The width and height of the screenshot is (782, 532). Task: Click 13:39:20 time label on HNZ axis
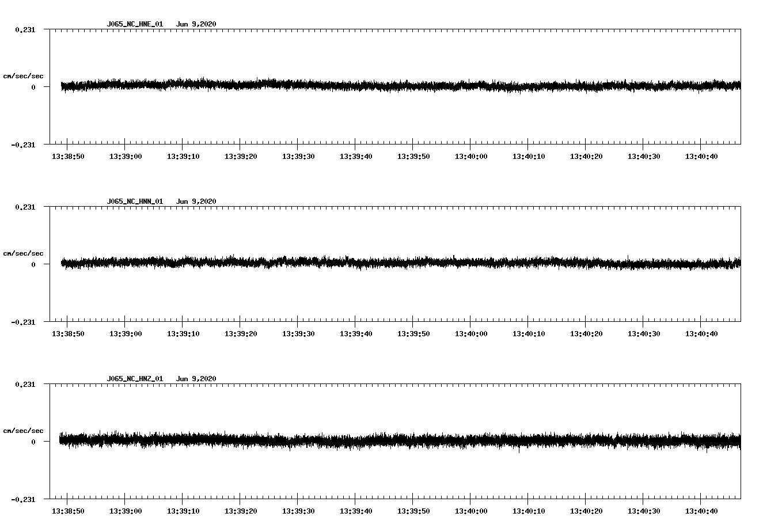(x=241, y=511)
